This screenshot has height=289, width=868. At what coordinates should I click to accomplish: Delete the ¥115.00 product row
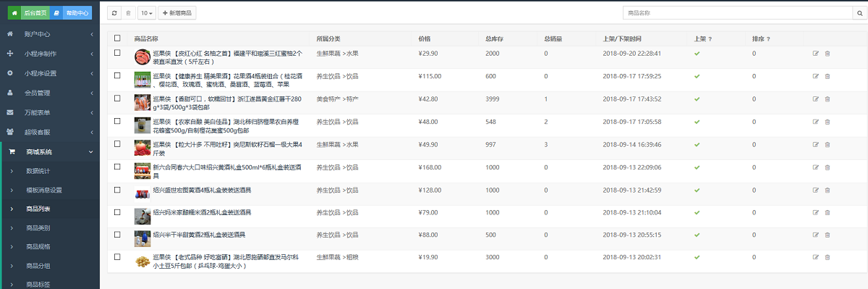[x=827, y=76]
